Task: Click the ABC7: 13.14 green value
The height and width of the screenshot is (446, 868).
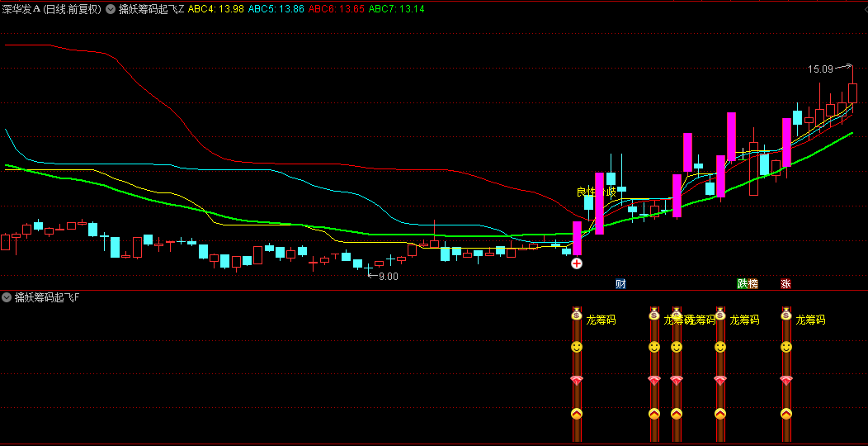Action: pos(396,9)
